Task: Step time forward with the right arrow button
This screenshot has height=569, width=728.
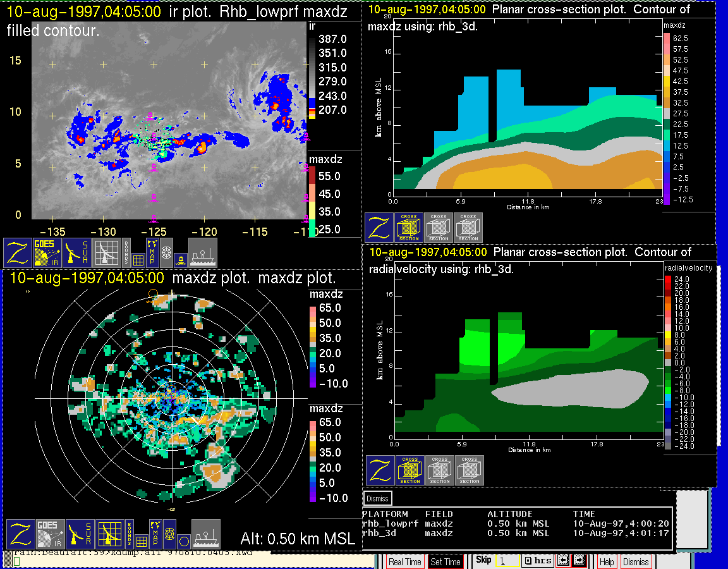Action: 579,561
